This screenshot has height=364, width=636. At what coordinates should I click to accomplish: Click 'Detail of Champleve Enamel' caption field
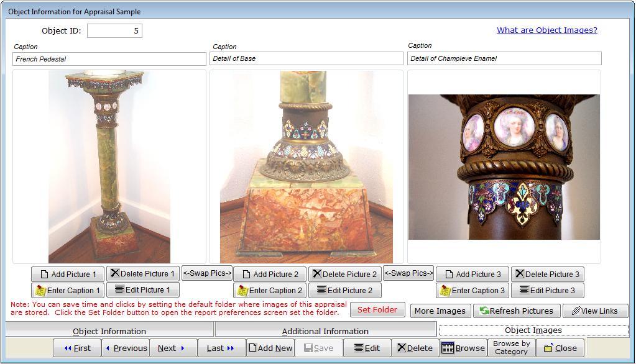[x=504, y=58]
